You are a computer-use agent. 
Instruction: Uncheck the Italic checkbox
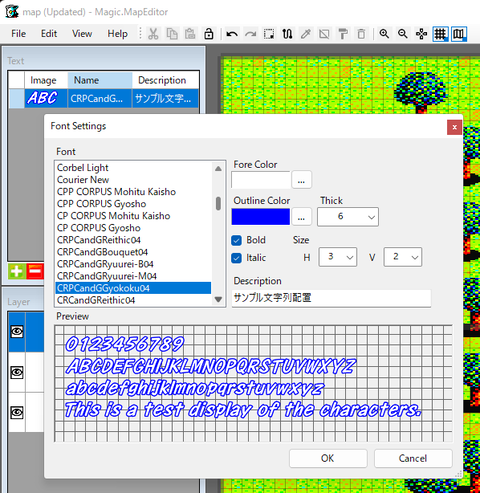(236, 258)
